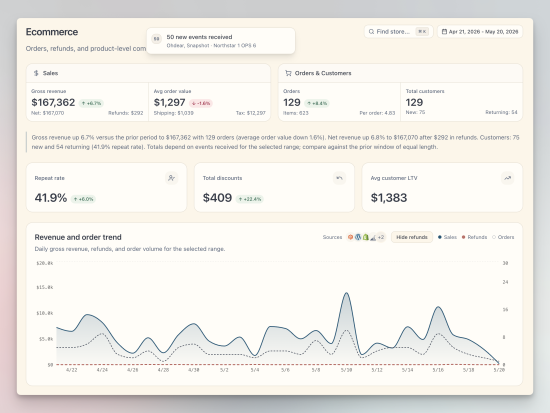Click the Per order: 4.83 text
The image size is (550, 413).
tap(377, 113)
